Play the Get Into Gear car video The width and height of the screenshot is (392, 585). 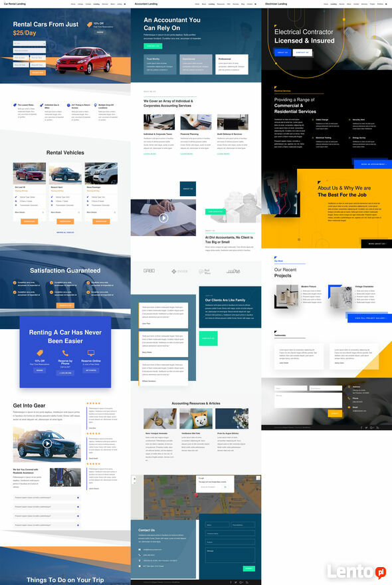point(47,443)
